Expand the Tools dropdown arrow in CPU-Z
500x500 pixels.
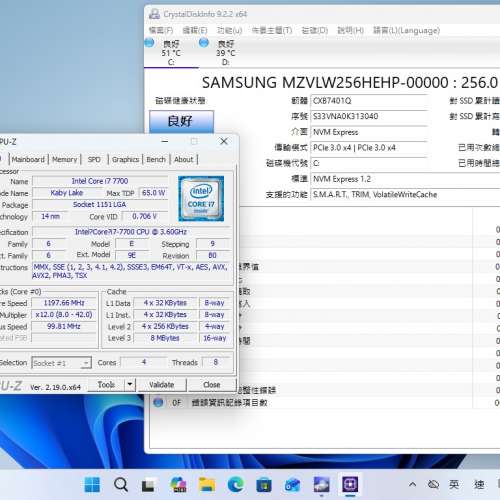[130, 385]
